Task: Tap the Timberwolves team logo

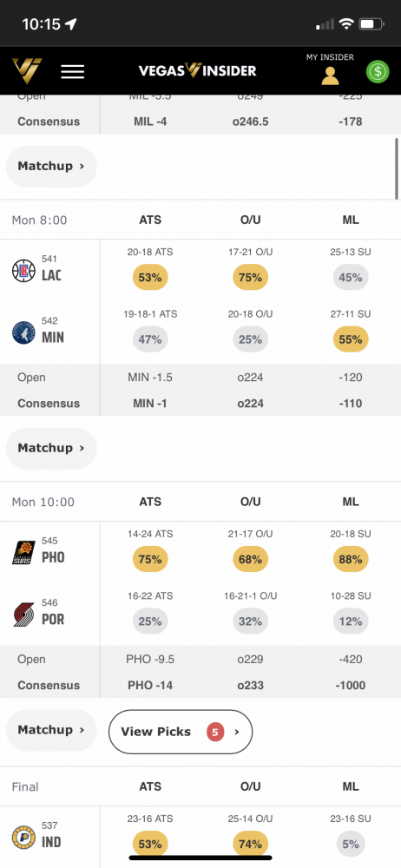Action: pyautogui.click(x=23, y=332)
